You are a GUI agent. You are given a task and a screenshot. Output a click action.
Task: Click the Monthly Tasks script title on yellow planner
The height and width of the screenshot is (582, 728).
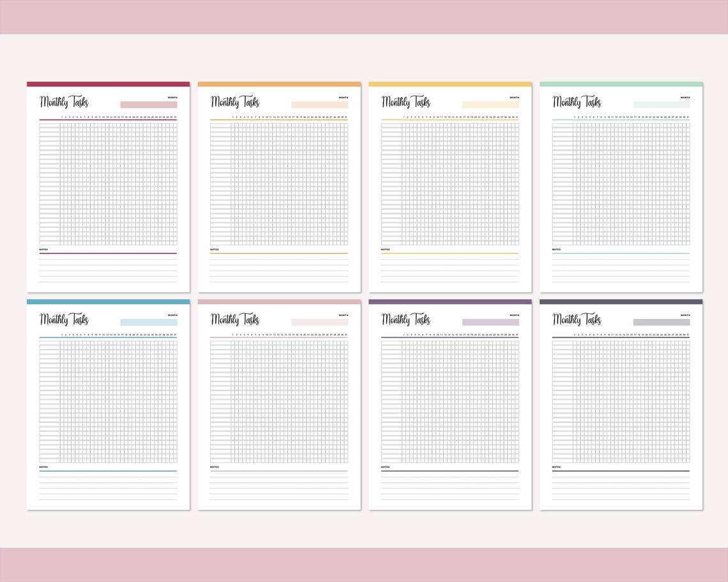406,101
